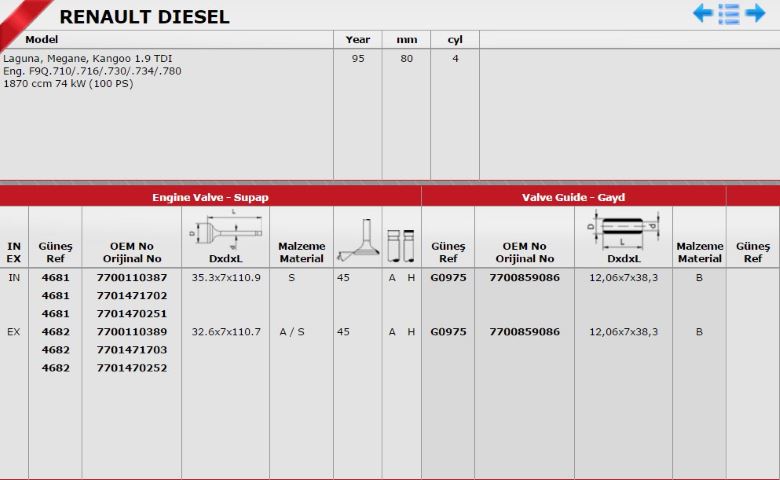The image size is (780, 480).
Task: Click material S in IN row
Action: [x=292, y=277]
